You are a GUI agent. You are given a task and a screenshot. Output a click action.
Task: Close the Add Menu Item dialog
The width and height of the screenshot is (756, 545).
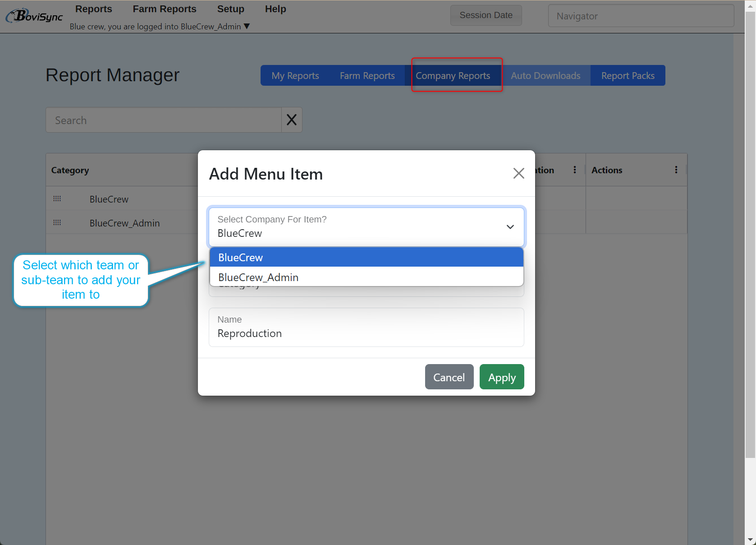518,173
